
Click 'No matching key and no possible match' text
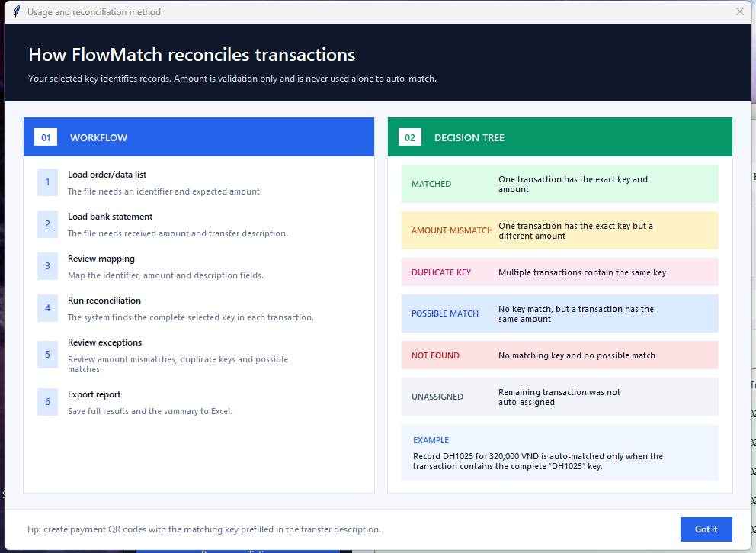(577, 355)
